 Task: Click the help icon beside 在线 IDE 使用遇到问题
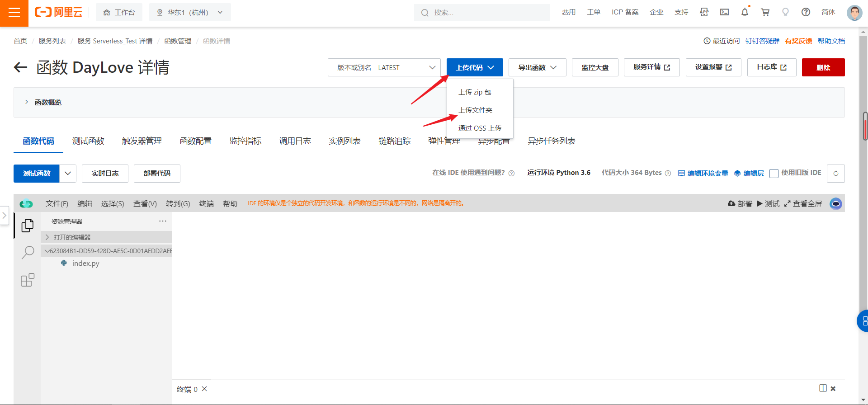pyautogui.click(x=511, y=174)
